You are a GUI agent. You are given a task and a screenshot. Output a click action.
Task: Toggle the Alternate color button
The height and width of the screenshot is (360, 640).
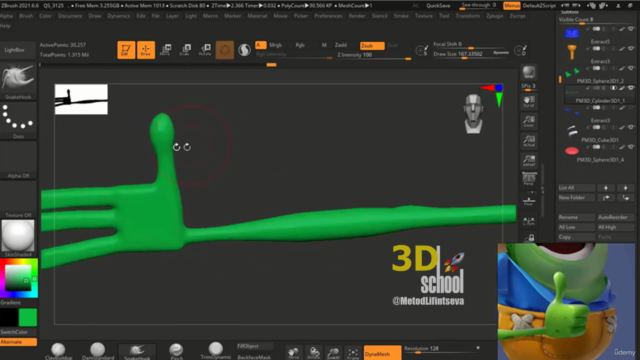18,342
